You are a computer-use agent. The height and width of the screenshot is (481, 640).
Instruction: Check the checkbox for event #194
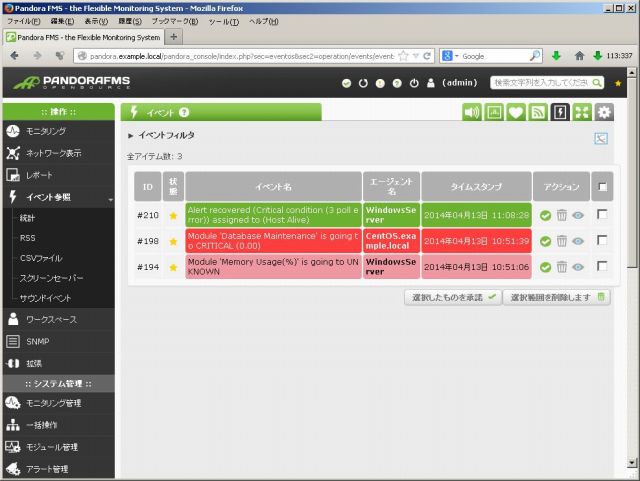point(602,267)
